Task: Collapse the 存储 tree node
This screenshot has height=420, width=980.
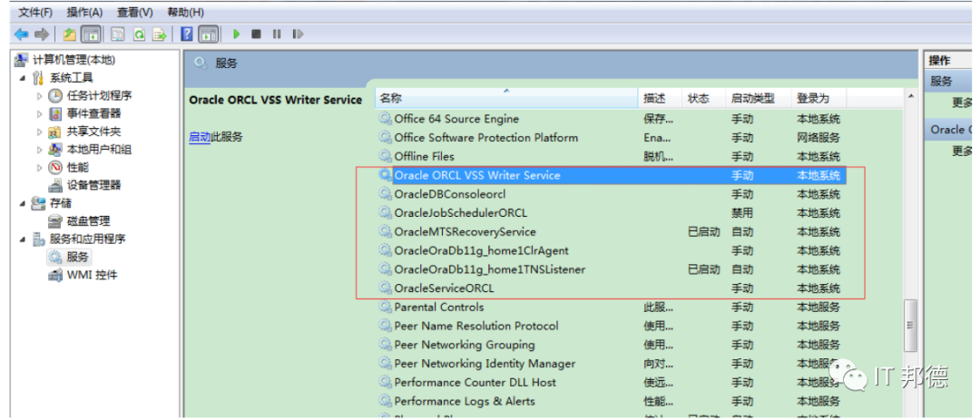Action: click(x=23, y=203)
